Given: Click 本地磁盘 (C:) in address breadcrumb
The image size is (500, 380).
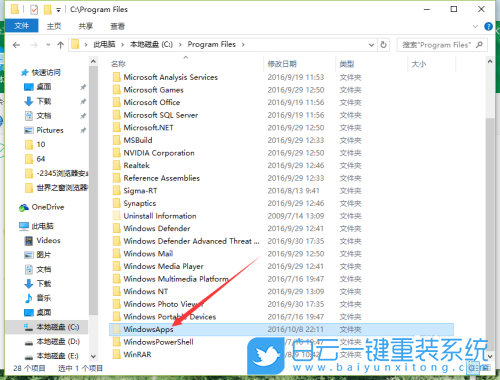Looking at the screenshot, I should pyautogui.click(x=151, y=44).
